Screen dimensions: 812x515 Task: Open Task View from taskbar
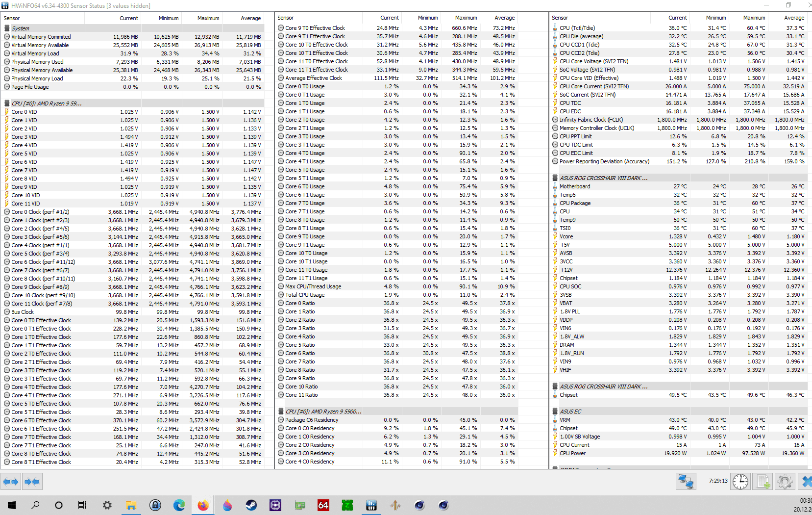point(82,505)
